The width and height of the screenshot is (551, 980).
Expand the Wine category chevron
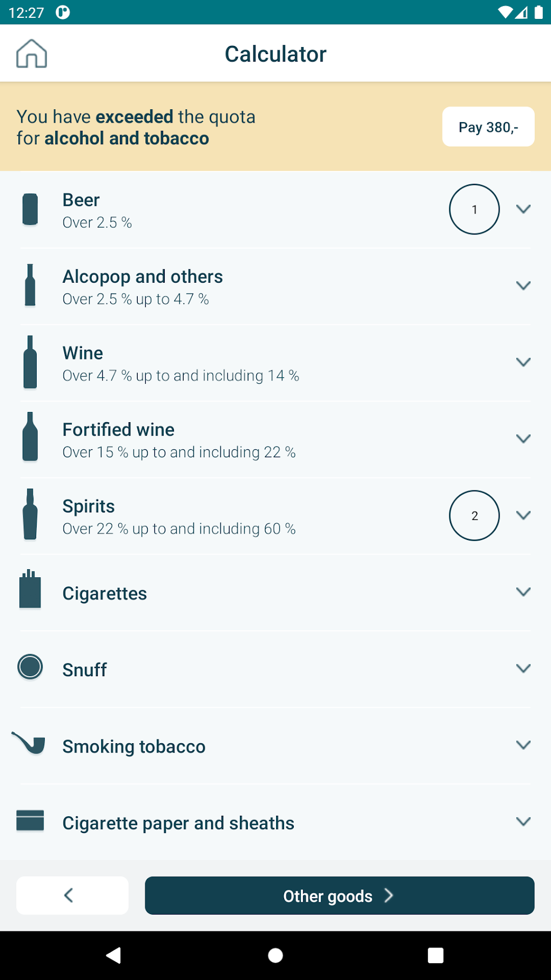point(523,362)
